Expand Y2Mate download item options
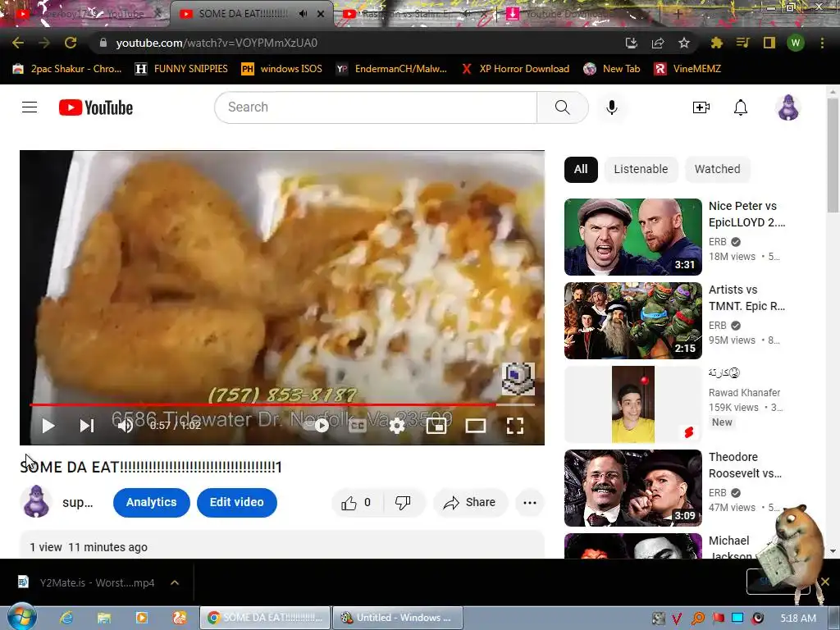The width and height of the screenshot is (840, 630). click(175, 582)
